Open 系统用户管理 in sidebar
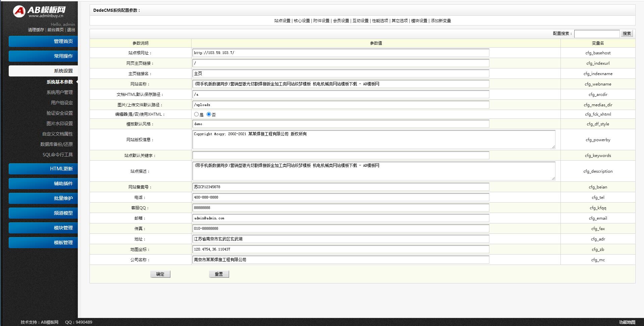Viewport: 644px width, 326px height. point(60,92)
